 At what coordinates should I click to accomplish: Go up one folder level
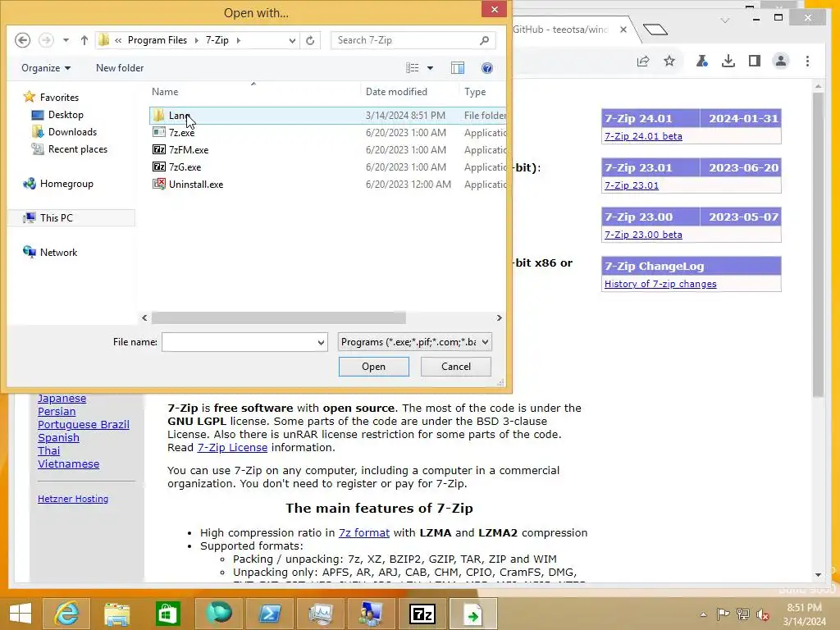pyautogui.click(x=84, y=40)
